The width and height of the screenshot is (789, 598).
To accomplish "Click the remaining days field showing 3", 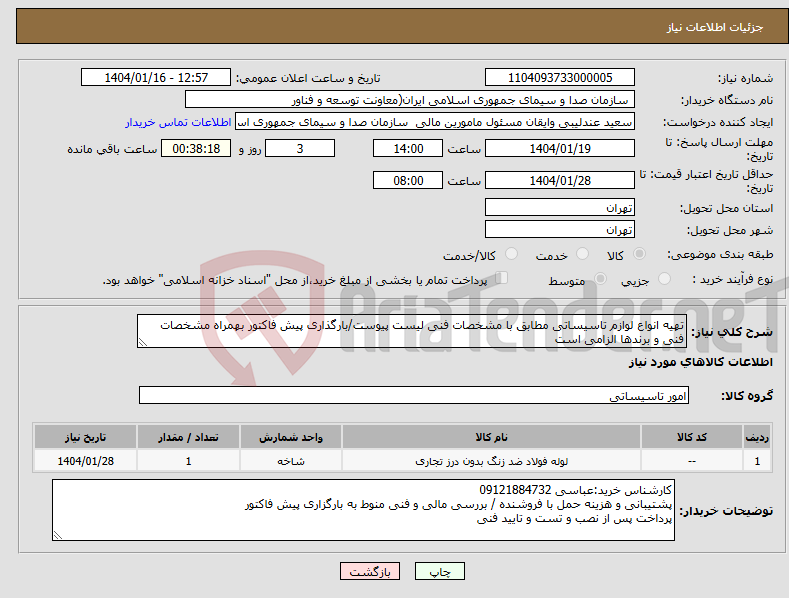I will tap(300, 148).
